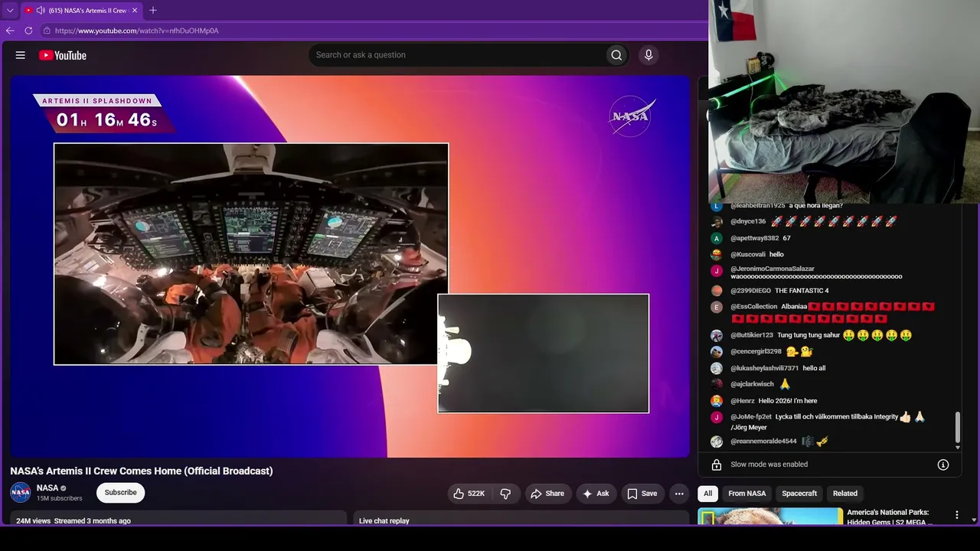Click the browser address bar URL
980x551 pixels.
click(x=137, y=31)
